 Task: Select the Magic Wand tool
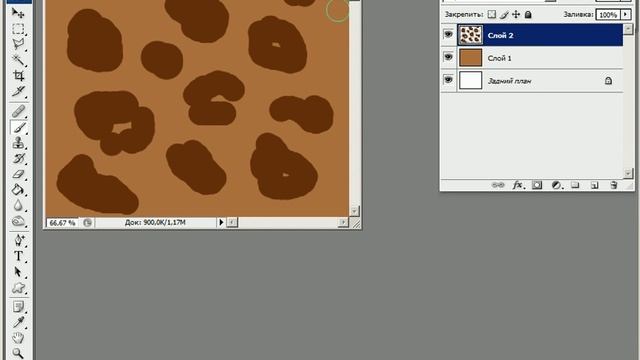tap(18, 60)
